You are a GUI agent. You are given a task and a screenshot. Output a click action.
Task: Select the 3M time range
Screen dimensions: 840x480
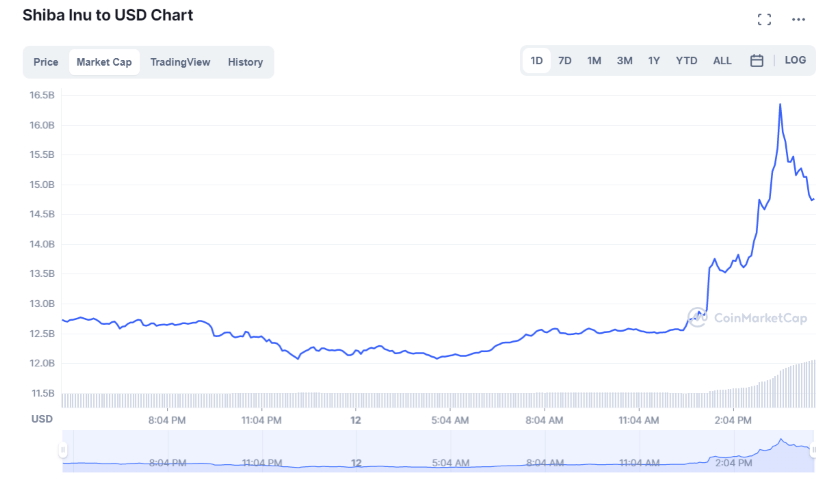click(624, 61)
